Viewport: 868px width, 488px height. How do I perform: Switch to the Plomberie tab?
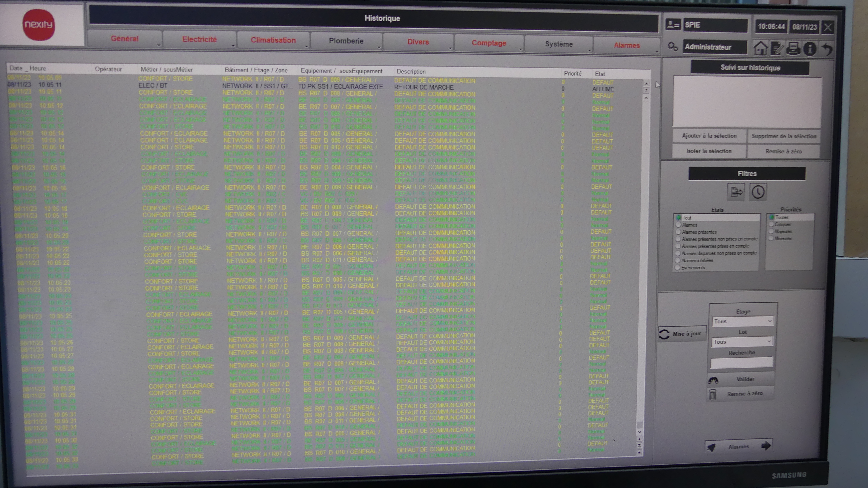[x=346, y=41]
